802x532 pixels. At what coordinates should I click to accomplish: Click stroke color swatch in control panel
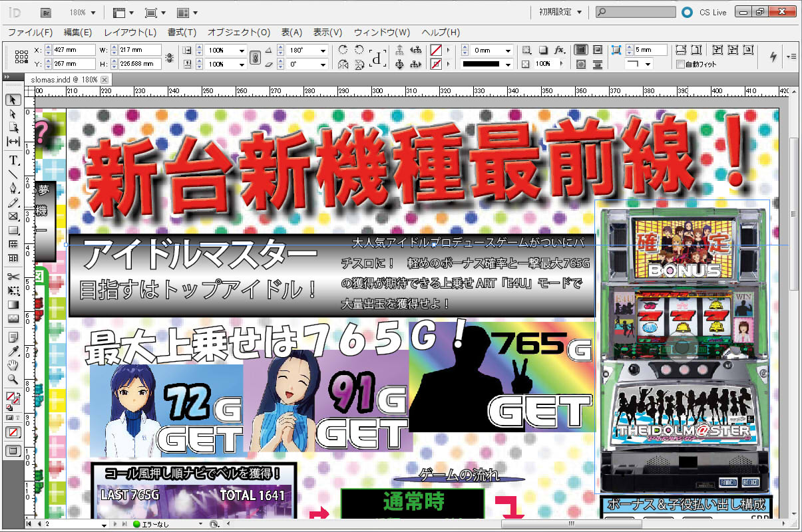coord(436,65)
